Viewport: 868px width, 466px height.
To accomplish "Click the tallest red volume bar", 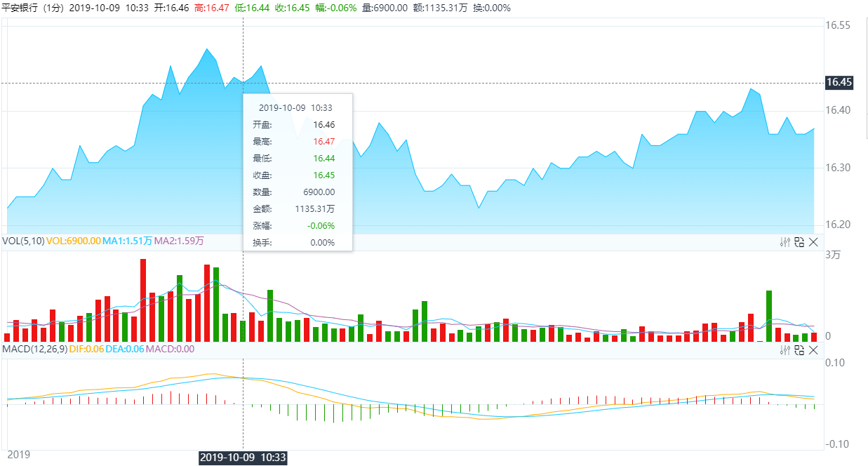I will click(143, 300).
